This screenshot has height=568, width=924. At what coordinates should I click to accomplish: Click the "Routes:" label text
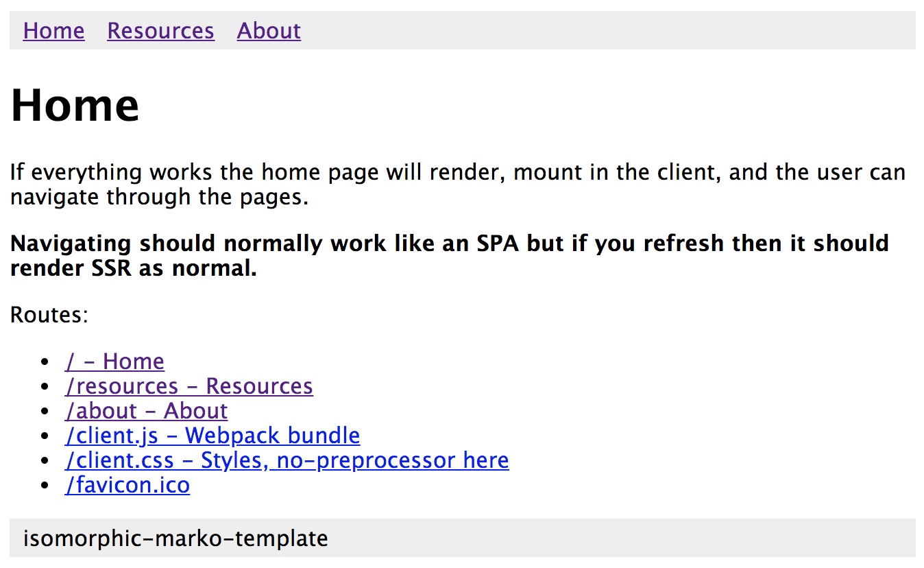click(49, 315)
